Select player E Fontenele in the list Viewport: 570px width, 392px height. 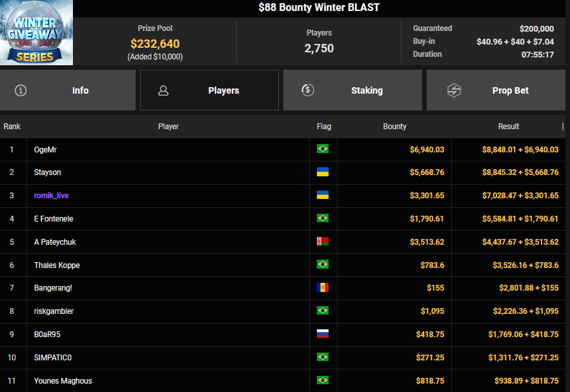pyautogui.click(x=54, y=219)
